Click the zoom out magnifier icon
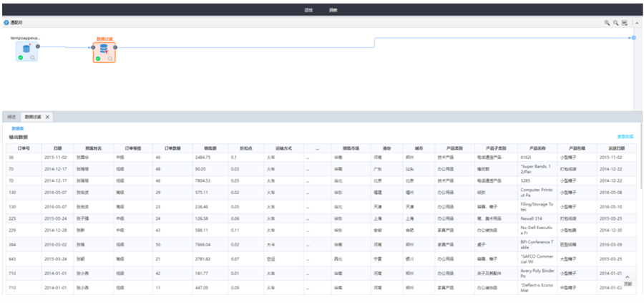This screenshot has width=644, height=303. 616,23
